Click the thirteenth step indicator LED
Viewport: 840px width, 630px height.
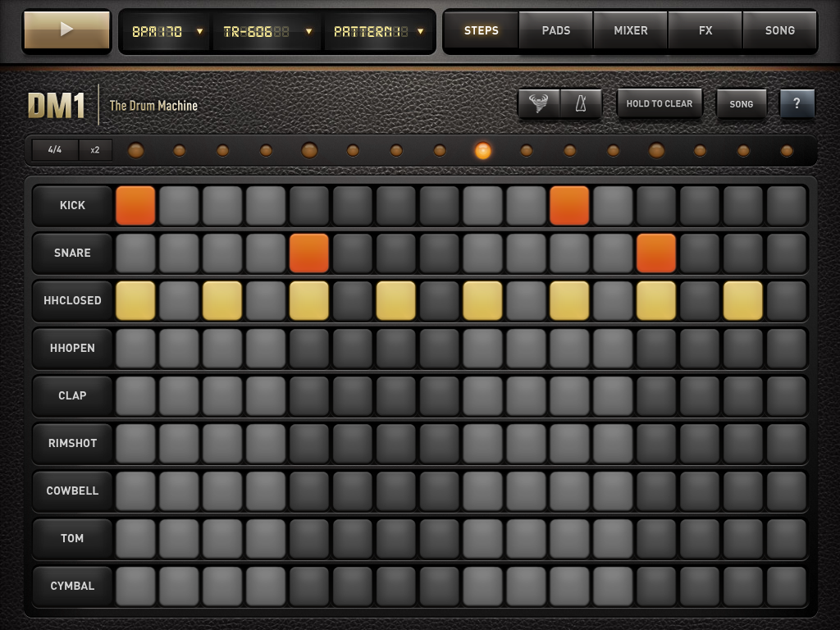(656, 151)
